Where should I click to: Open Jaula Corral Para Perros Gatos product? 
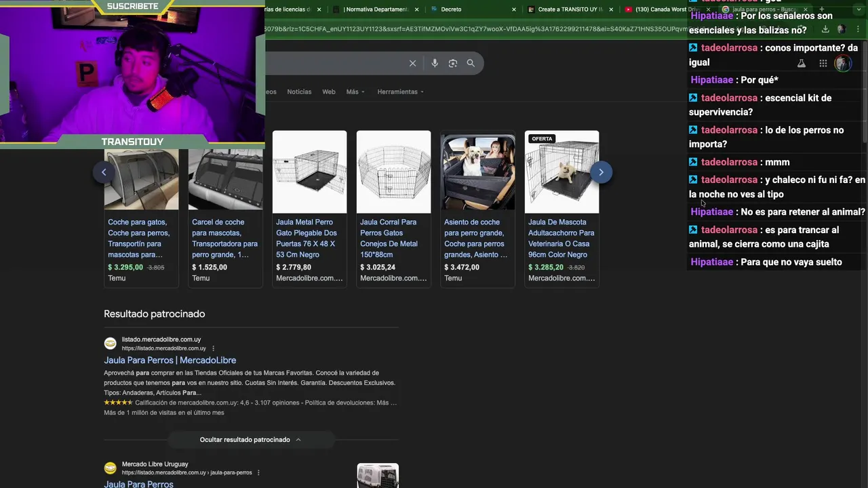[389, 238]
